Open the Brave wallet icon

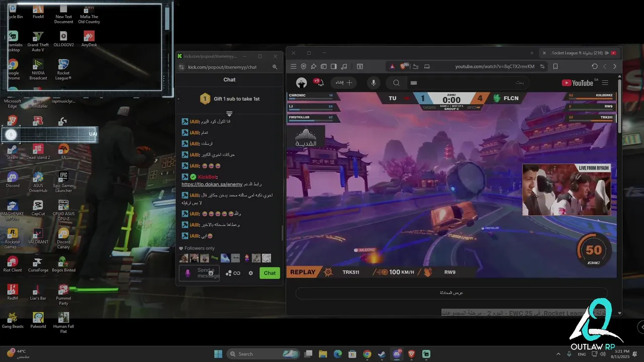[x=324, y=66]
